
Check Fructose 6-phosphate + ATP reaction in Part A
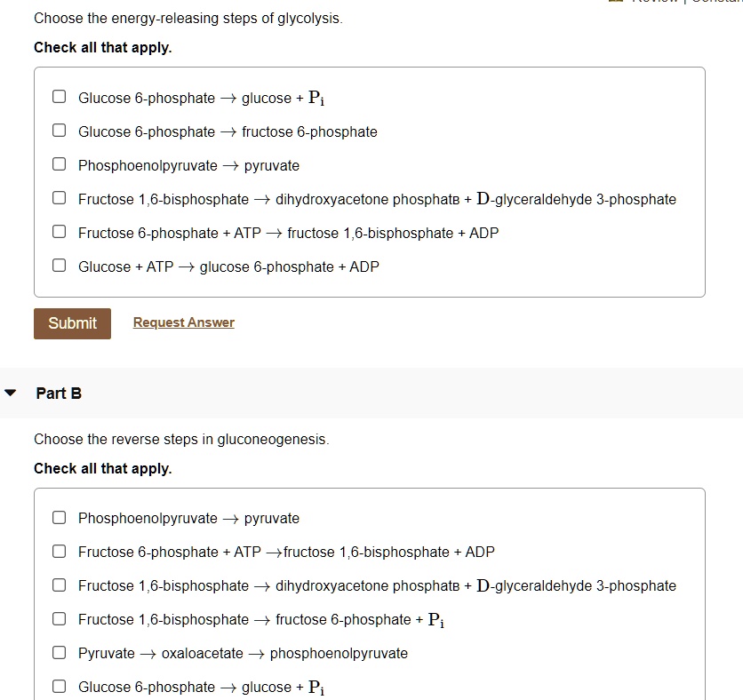click(x=59, y=231)
